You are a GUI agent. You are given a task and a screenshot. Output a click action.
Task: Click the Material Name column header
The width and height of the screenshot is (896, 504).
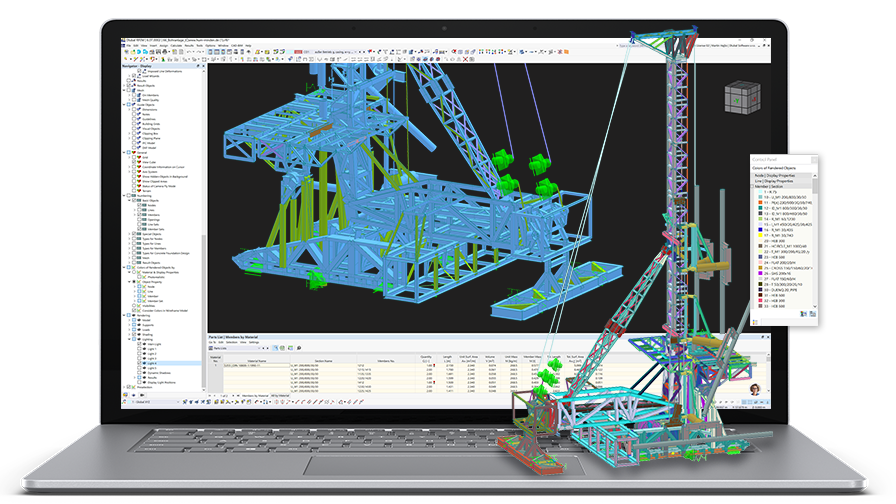(x=255, y=361)
